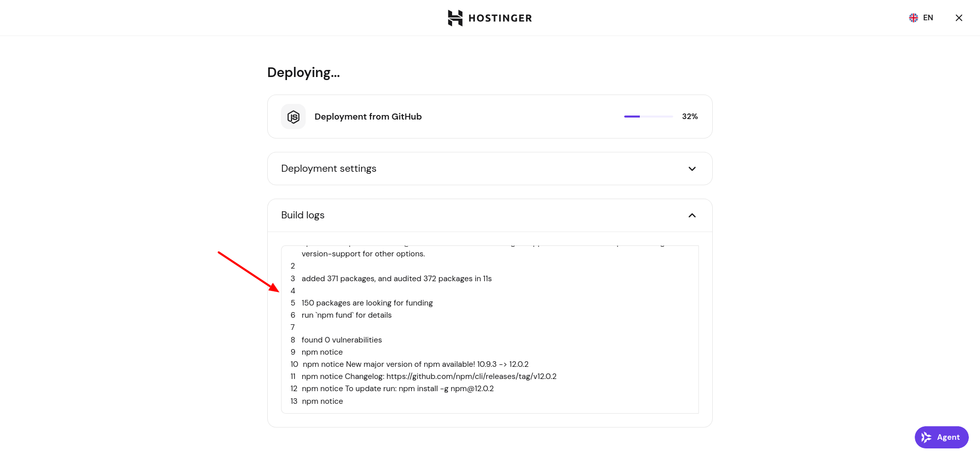Expand the Deployment settings chevron
980x455 pixels.
[x=692, y=169]
